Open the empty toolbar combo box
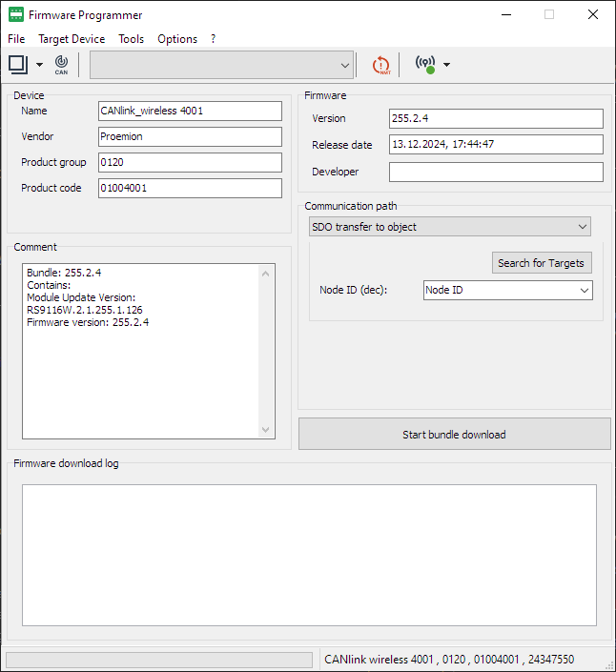The height and width of the screenshot is (672, 616). click(222, 65)
